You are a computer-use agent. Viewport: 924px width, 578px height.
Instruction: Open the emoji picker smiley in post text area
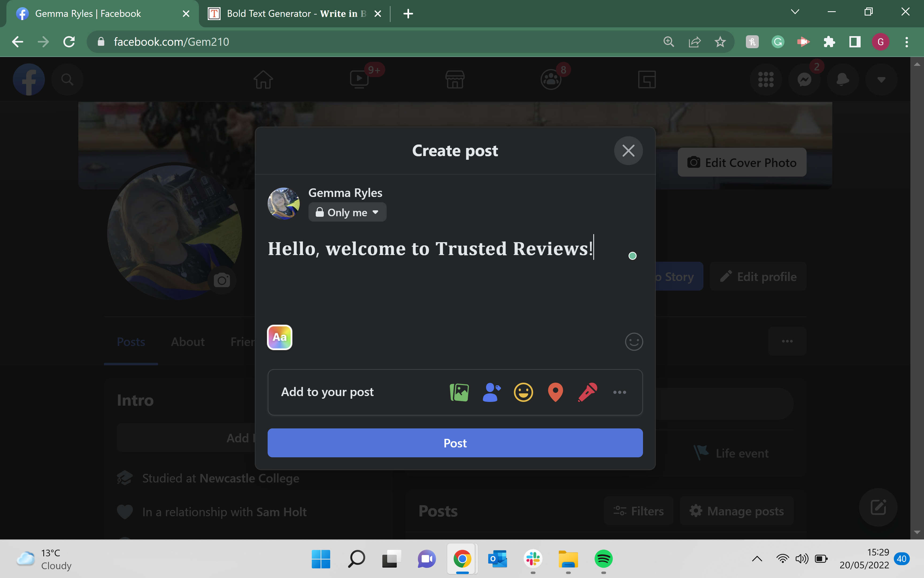click(x=634, y=341)
